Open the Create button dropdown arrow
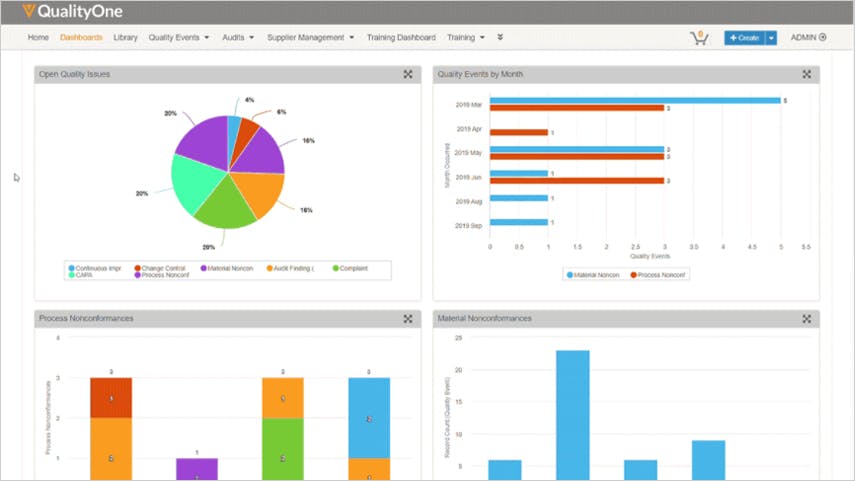This screenshot has height=481, width=855. pos(771,38)
